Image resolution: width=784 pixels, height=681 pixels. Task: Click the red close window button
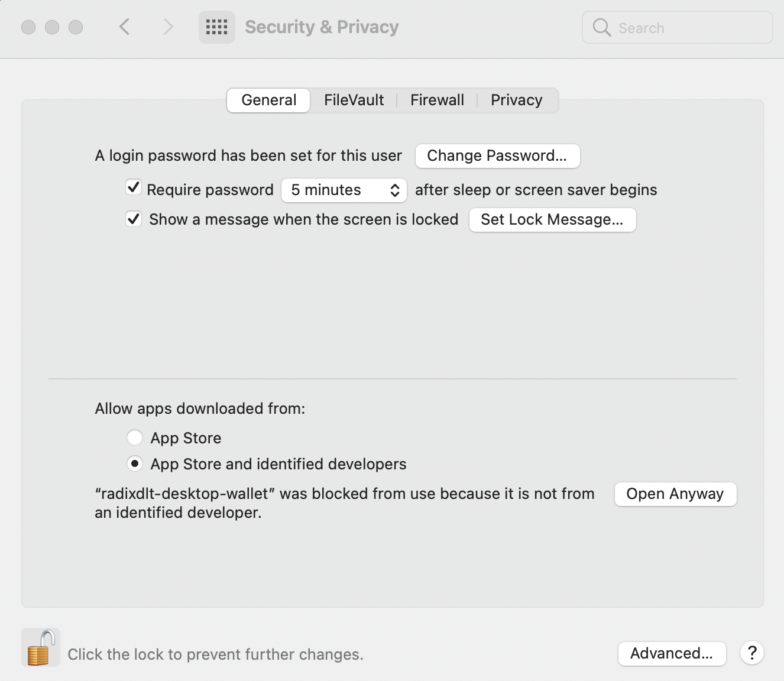coord(28,27)
